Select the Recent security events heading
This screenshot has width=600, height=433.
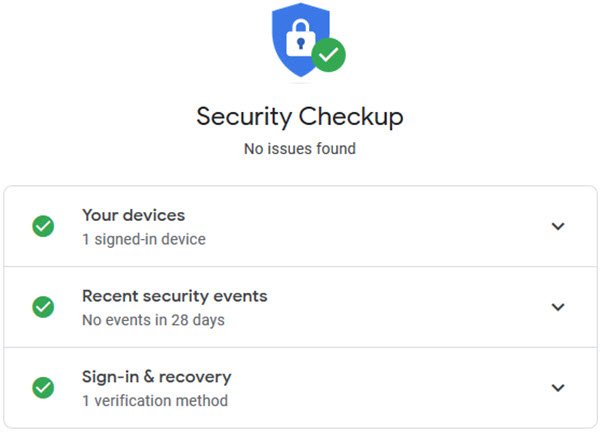tap(174, 296)
